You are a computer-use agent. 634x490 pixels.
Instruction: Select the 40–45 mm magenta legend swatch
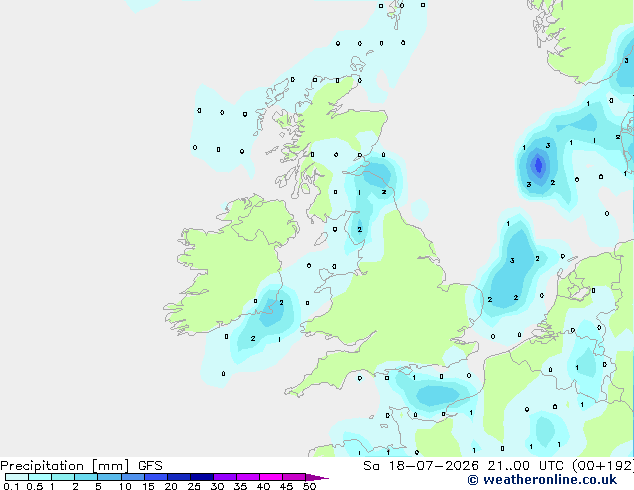[271, 477]
